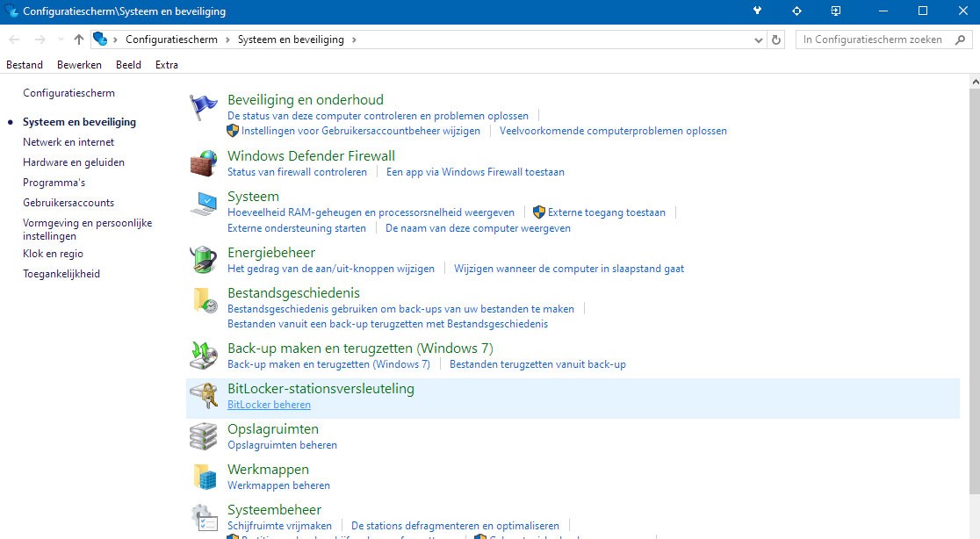
Task: Click Externe ondersteuning starten link
Action: [x=297, y=228]
